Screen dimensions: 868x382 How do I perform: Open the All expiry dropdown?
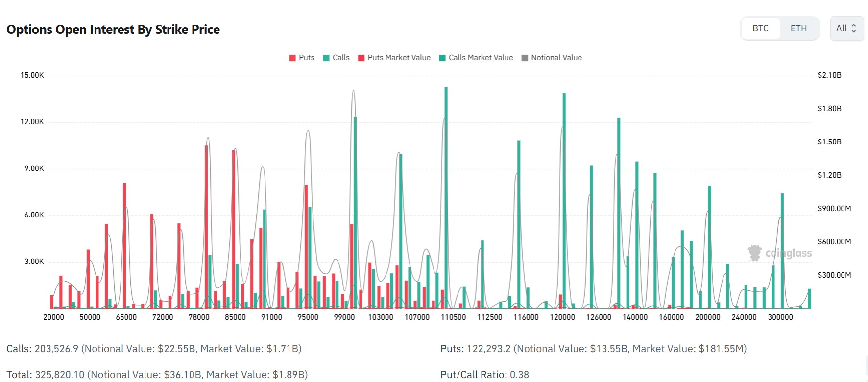tap(846, 28)
